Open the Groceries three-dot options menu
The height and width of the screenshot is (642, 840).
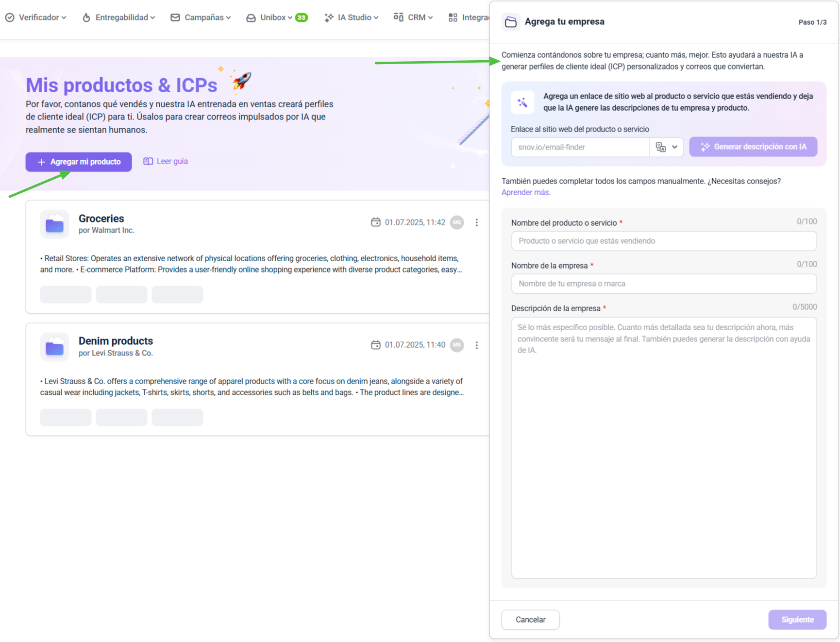[x=477, y=222]
